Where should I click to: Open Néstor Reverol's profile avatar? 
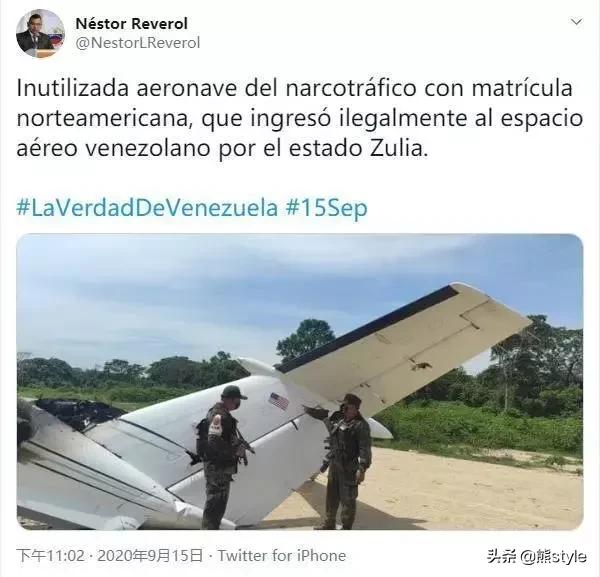pyautogui.click(x=40, y=33)
